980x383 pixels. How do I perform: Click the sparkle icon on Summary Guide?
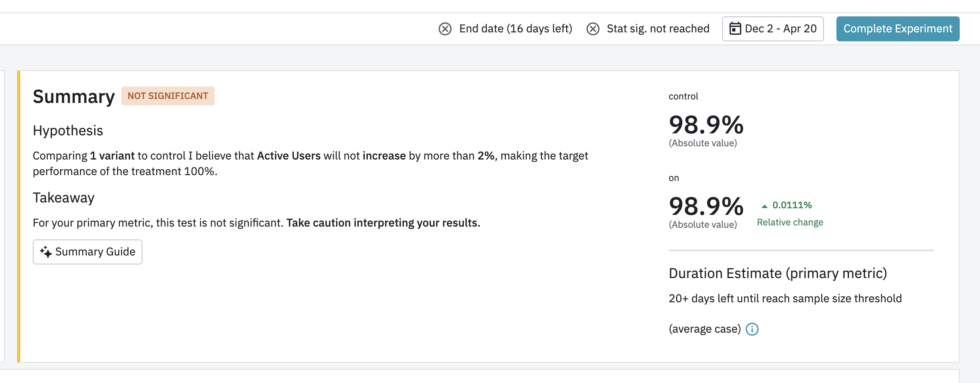[46, 252]
